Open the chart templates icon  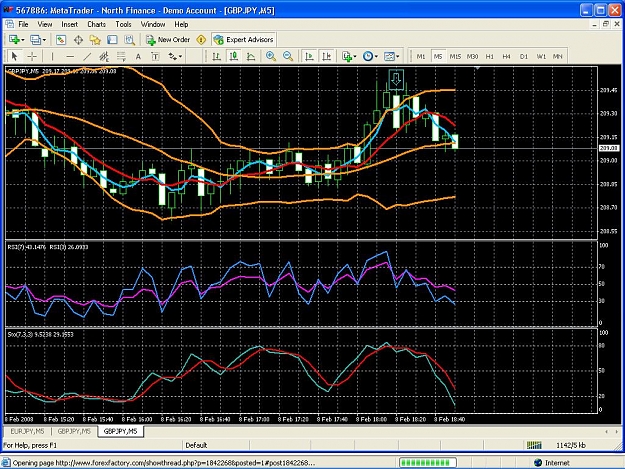389,56
